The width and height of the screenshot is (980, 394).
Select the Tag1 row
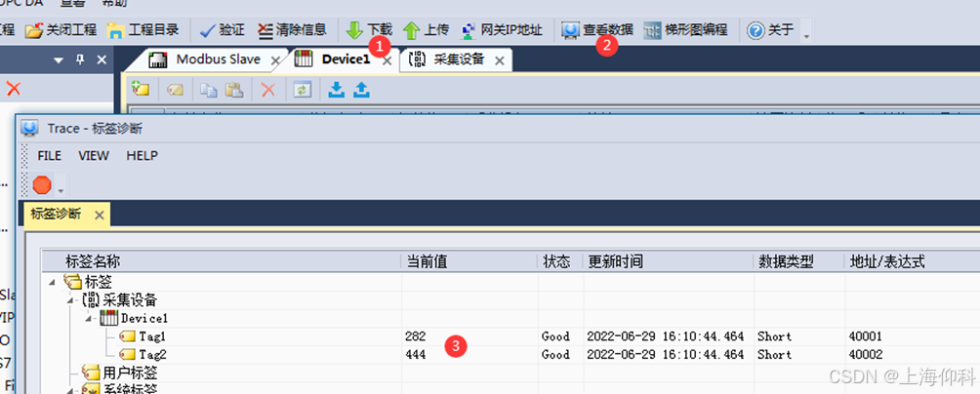[x=152, y=336]
